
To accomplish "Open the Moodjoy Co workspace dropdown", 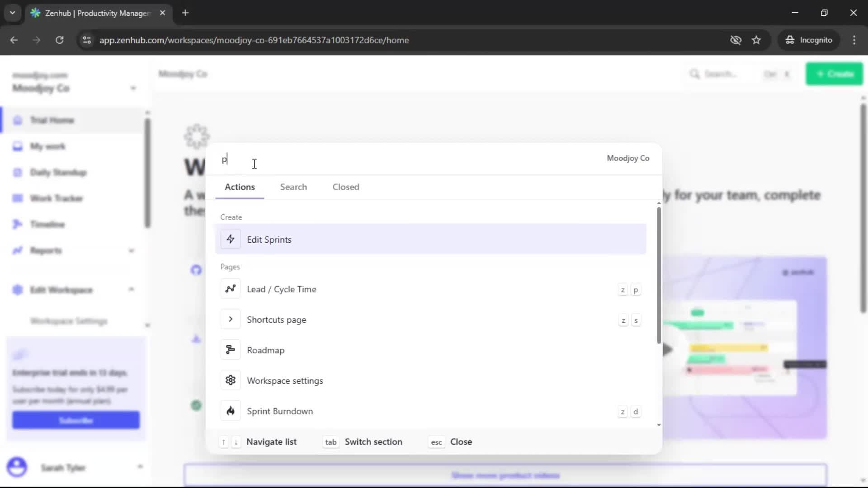I will coord(133,88).
